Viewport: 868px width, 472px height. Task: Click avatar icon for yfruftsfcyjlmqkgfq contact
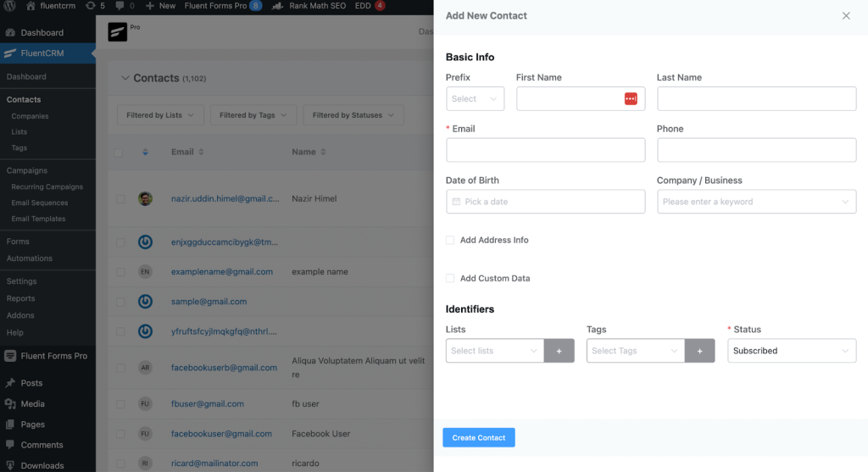coord(145,331)
